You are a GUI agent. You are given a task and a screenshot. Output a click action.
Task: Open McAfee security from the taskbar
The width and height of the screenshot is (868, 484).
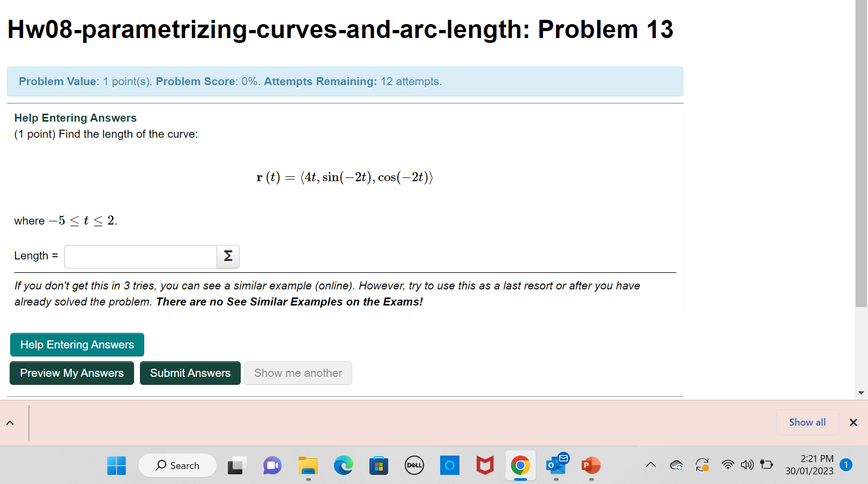click(484, 465)
